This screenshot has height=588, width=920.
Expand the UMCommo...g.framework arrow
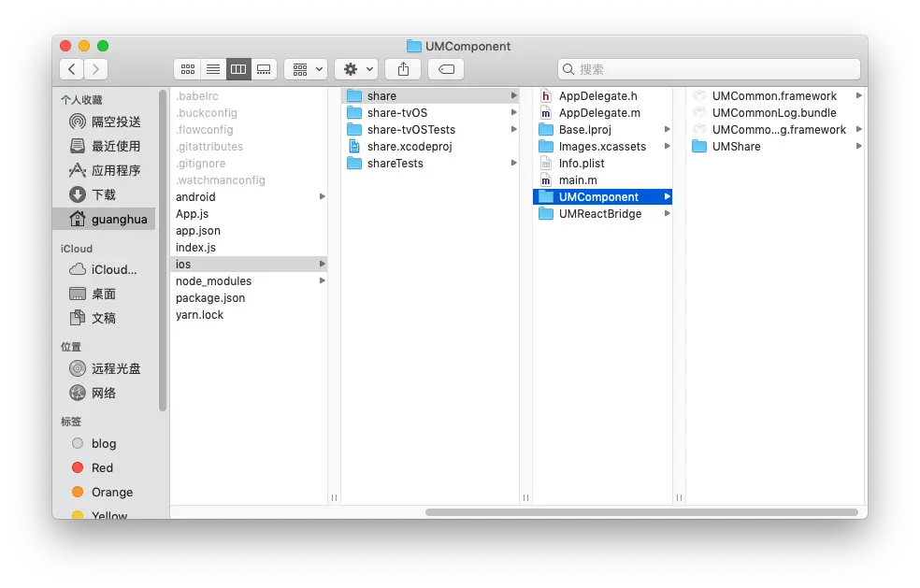pos(859,129)
